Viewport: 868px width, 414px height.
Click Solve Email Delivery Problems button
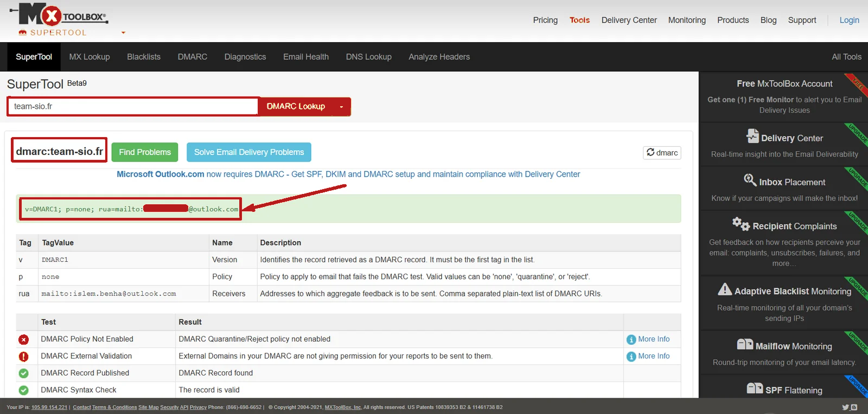click(249, 152)
